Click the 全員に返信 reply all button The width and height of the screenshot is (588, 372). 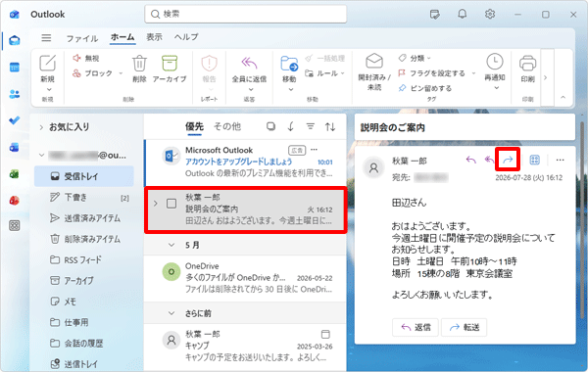(249, 69)
